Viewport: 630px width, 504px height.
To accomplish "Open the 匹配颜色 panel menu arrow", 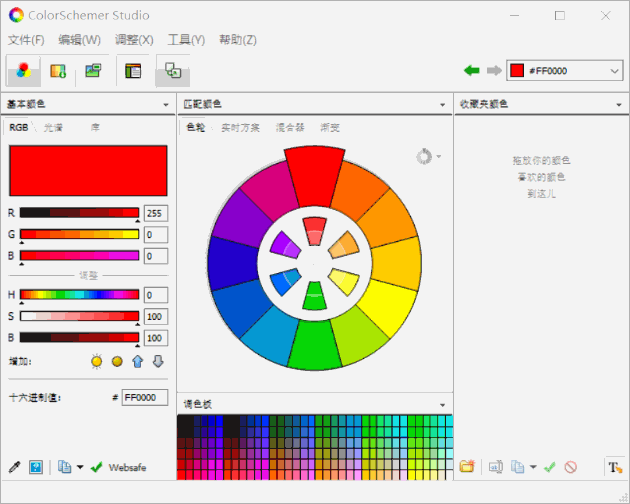I will coord(442,105).
